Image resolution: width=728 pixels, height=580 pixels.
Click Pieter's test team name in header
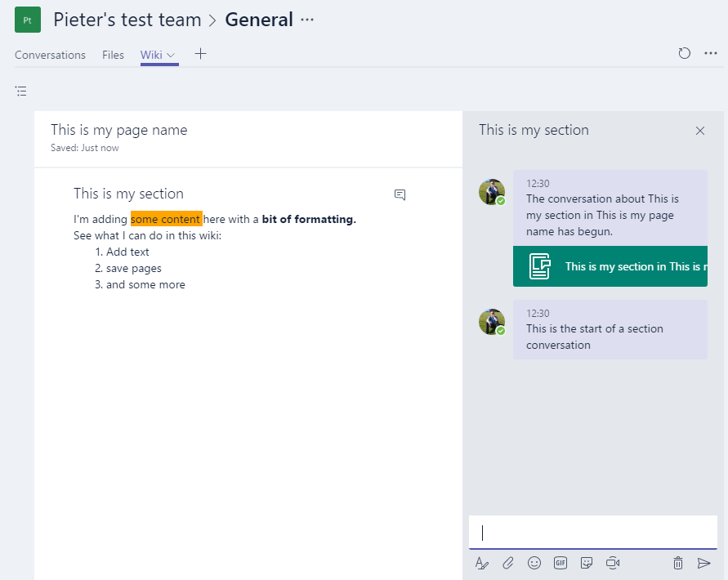click(x=127, y=20)
